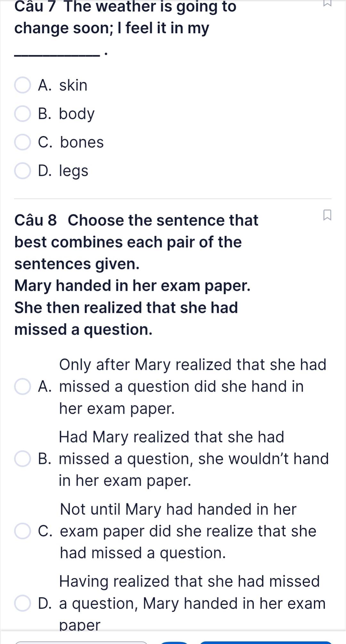Tap the answer word 'skin'
Viewport: 346px width, 644px height.
(x=73, y=85)
